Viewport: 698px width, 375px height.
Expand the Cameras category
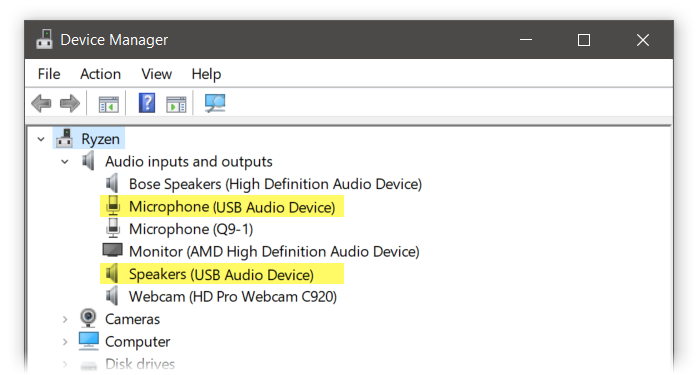(65, 319)
